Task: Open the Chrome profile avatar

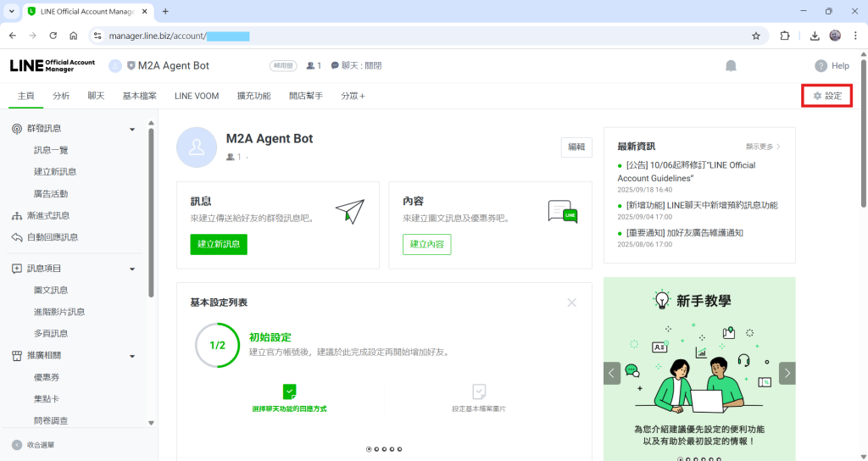Action: (835, 36)
